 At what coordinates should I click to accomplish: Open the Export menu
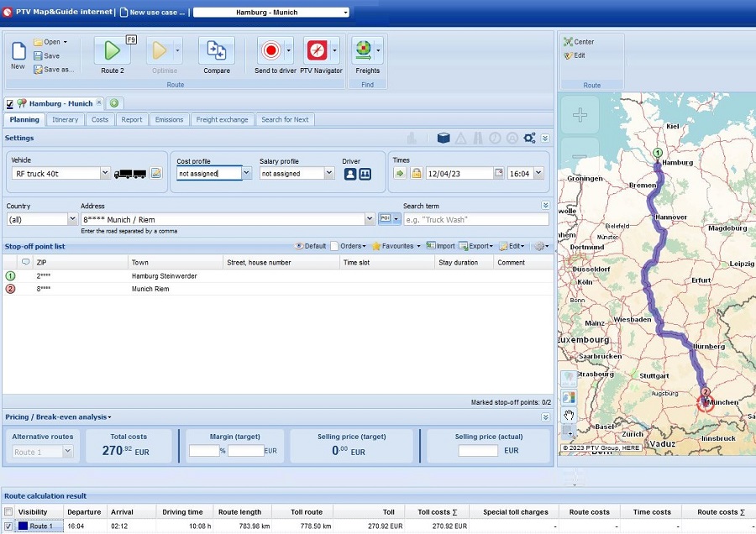(x=475, y=246)
